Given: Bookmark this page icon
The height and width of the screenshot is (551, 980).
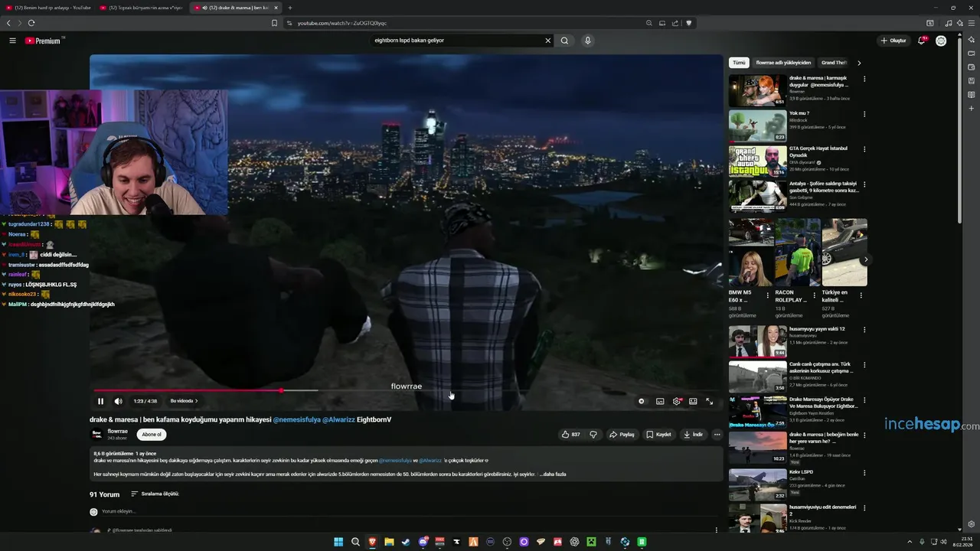Looking at the screenshot, I should 274,23.
